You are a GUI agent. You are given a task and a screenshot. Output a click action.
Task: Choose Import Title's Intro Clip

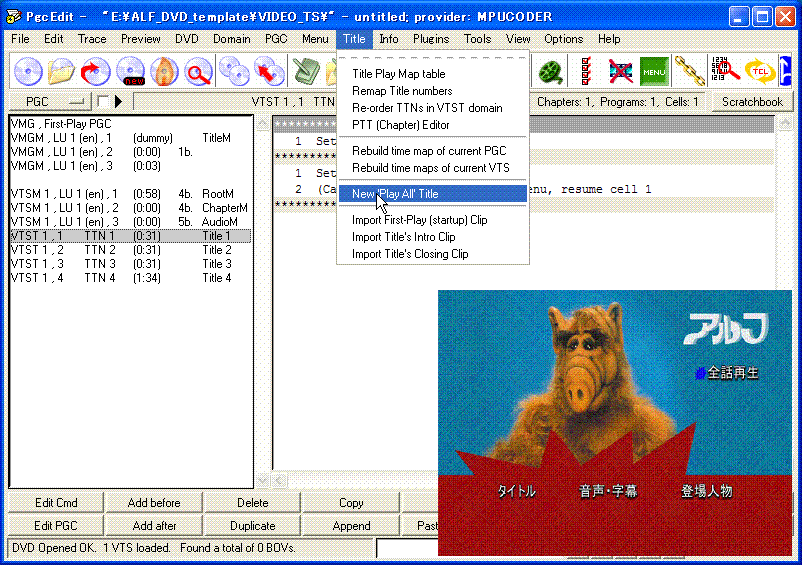(x=433, y=237)
